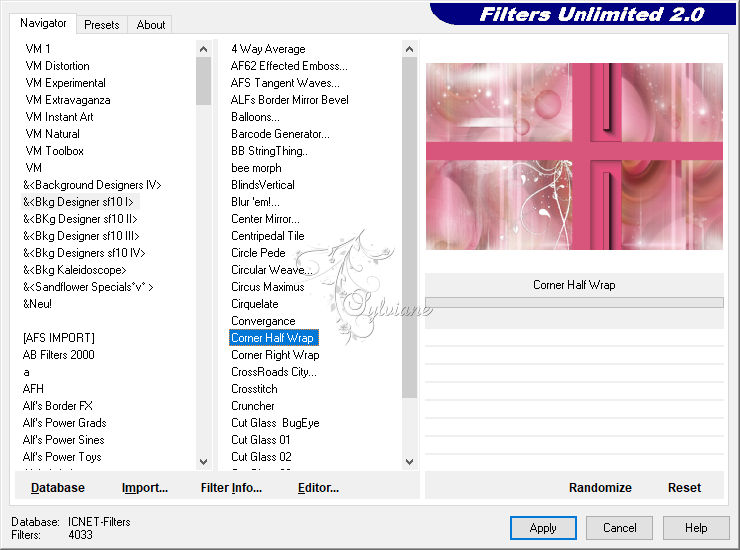Viewport: 740px width, 550px height.
Task: Choose Convergance filter
Action: click(x=263, y=321)
